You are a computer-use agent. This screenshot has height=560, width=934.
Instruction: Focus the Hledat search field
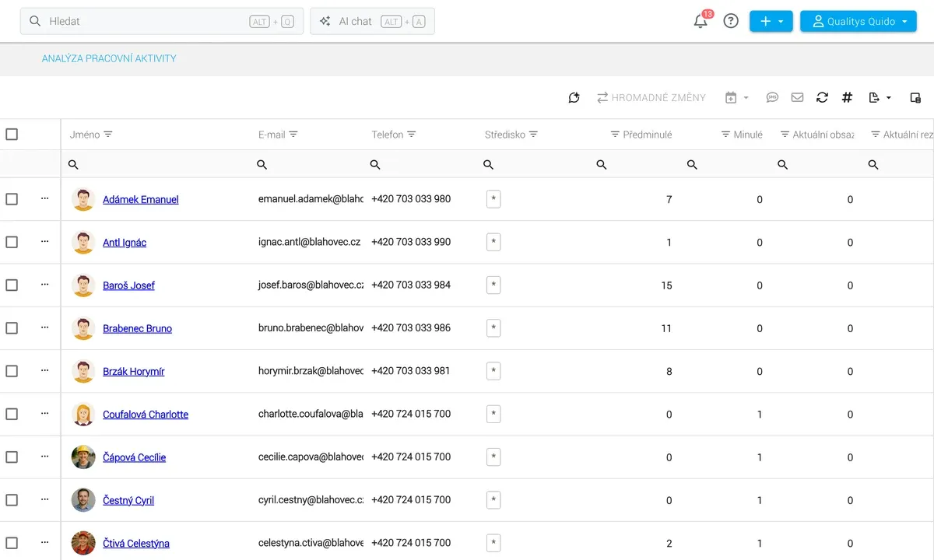coord(162,21)
